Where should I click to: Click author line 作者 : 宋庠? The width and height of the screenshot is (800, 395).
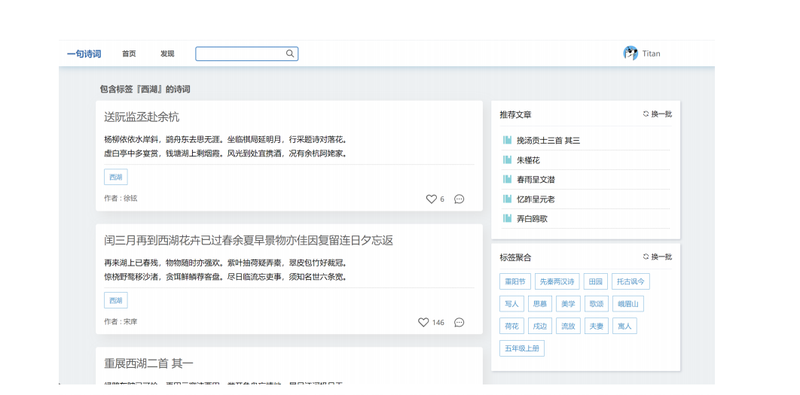121,322
